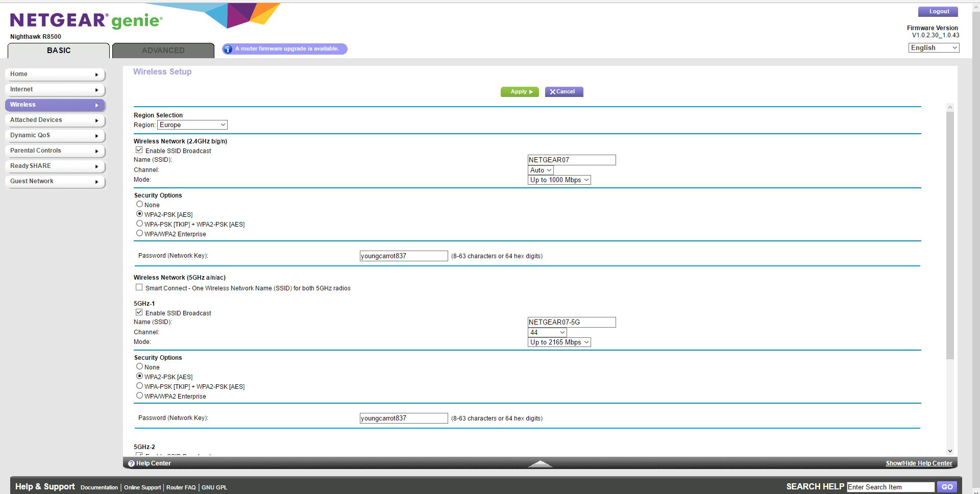This screenshot has height=494, width=980.
Task: Select WPA/WPA2 Enterprise for 2.4GHz network
Action: (x=139, y=233)
